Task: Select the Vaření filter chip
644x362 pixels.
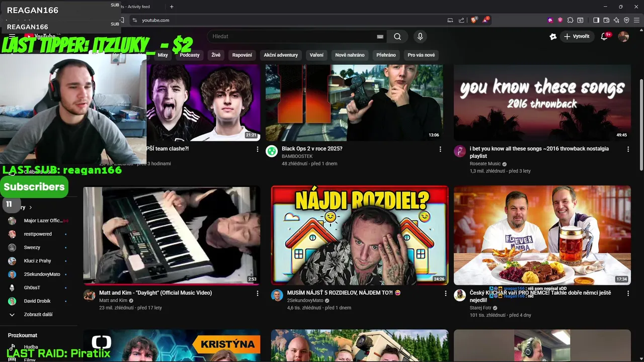Action: [x=316, y=55]
